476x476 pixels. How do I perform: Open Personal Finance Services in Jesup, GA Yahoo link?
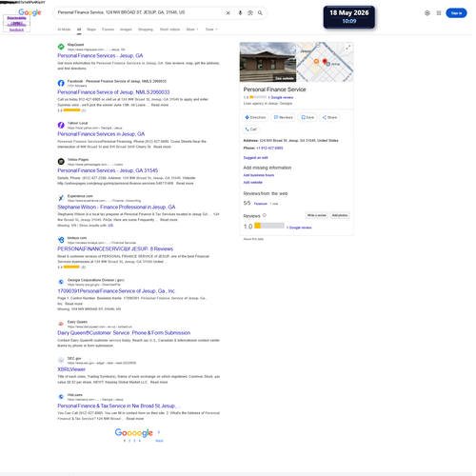101,134
